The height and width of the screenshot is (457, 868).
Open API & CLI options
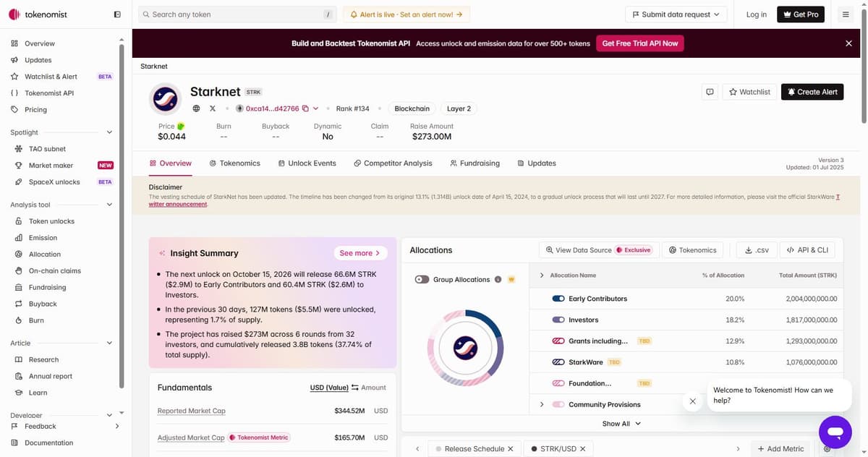pyautogui.click(x=807, y=250)
